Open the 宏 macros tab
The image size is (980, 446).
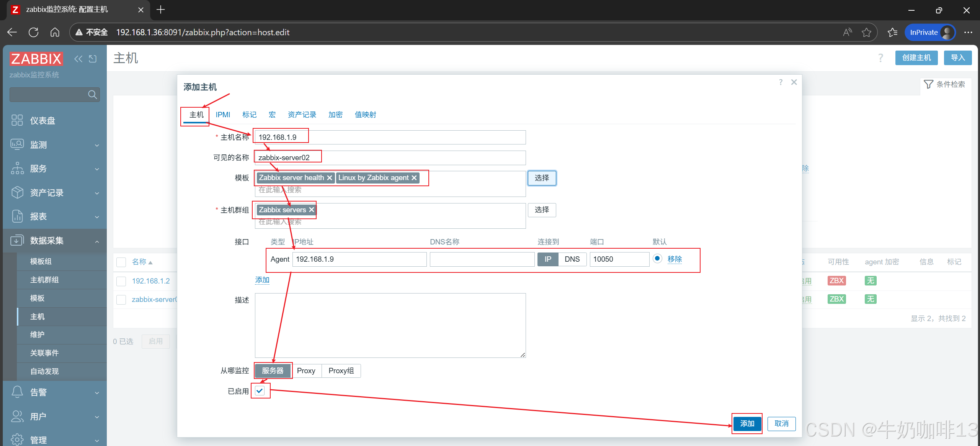(272, 115)
